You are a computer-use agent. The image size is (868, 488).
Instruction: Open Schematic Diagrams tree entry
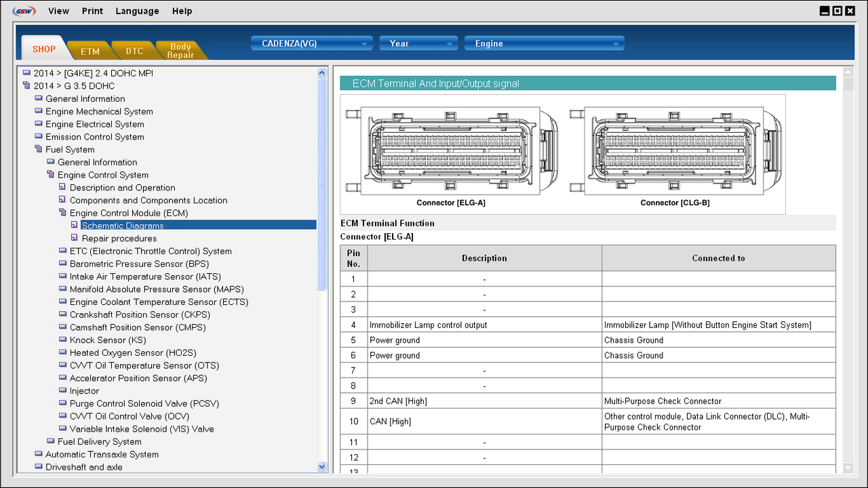[123, 226]
